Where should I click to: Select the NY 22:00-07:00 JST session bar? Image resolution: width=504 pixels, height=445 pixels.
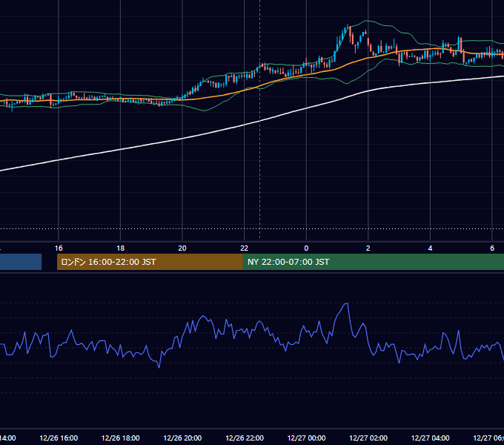[x=373, y=262]
